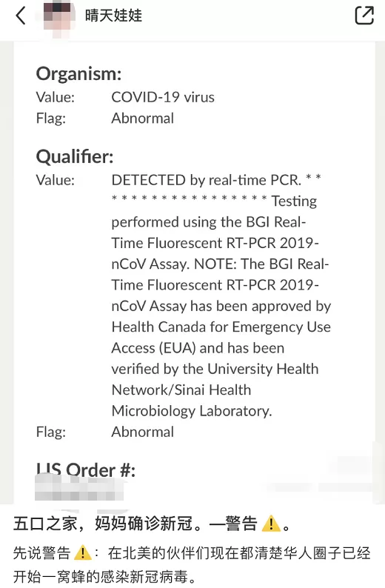Click the Qualifier: heading
This screenshot has height=588, width=385.
[x=75, y=156]
